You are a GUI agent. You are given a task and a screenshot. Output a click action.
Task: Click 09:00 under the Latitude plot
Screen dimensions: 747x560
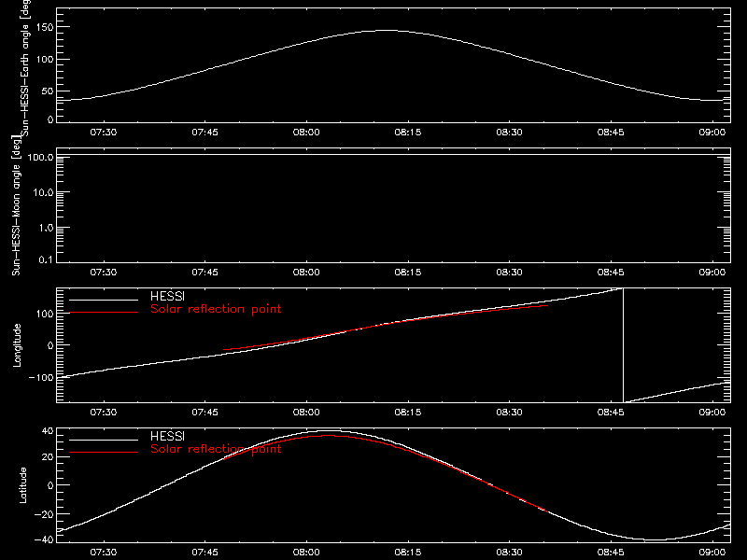(712, 553)
